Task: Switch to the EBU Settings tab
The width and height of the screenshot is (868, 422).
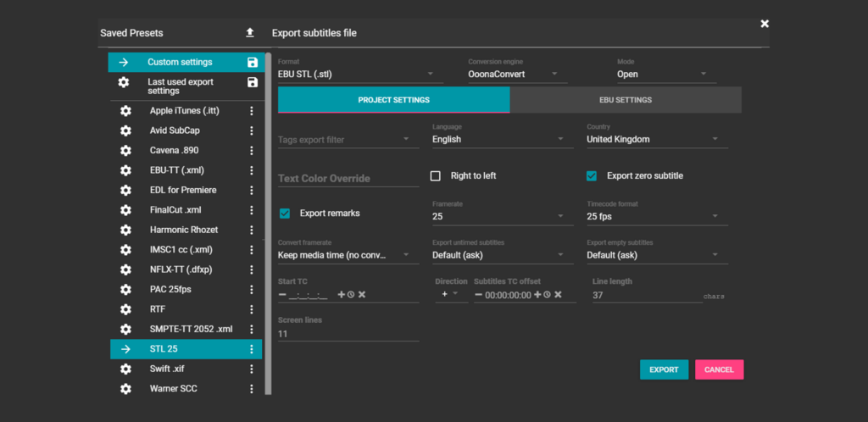Action: pos(626,100)
